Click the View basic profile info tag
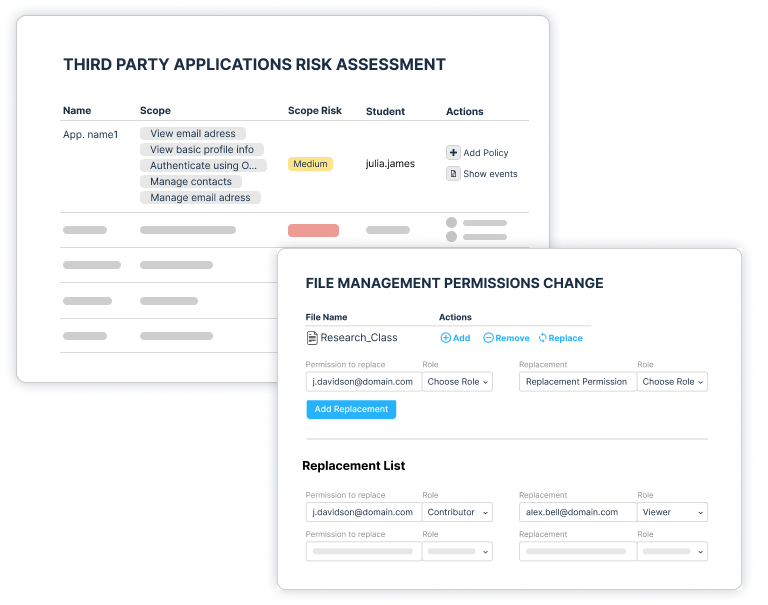The width and height of the screenshot is (768, 605). tap(202, 149)
